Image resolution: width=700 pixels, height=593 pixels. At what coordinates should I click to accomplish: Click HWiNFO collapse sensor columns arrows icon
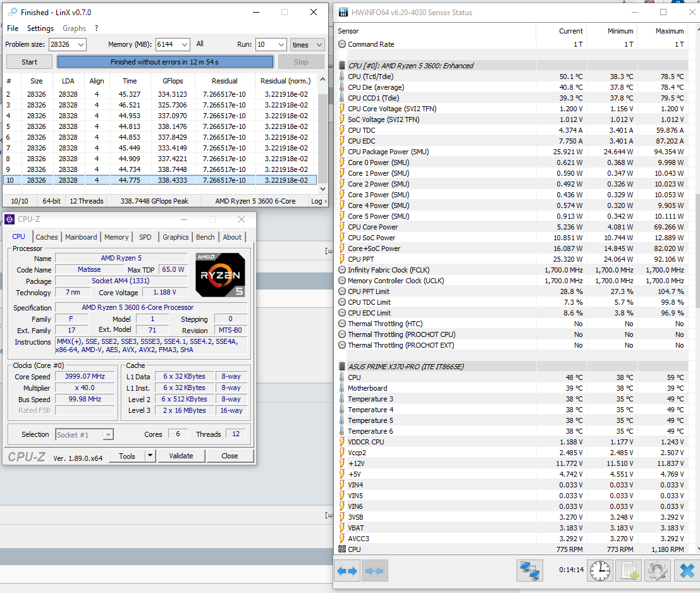(374, 571)
